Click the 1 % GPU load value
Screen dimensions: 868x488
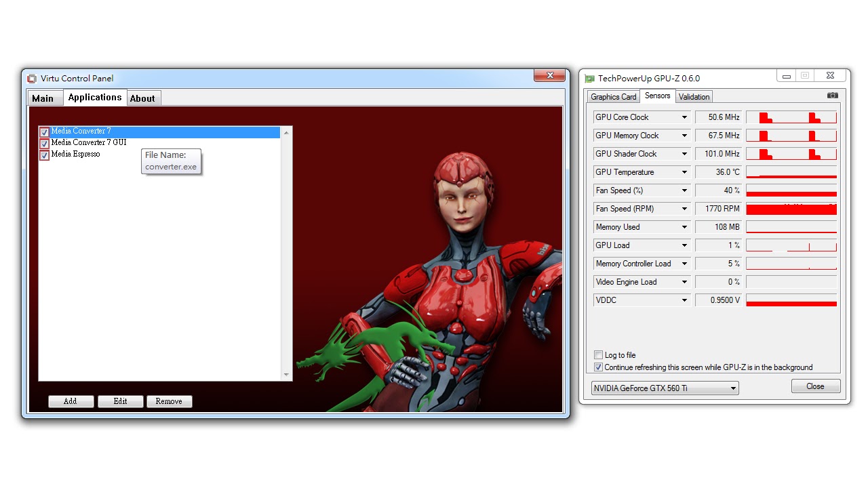tap(718, 245)
